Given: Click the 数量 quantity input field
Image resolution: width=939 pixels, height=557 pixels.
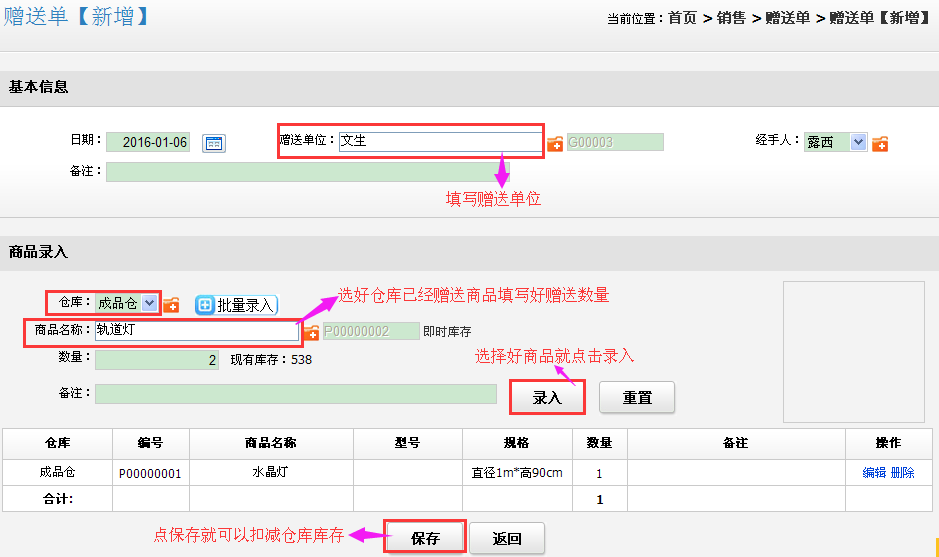Looking at the screenshot, I should pyautogui.click(x=157, y=360).
